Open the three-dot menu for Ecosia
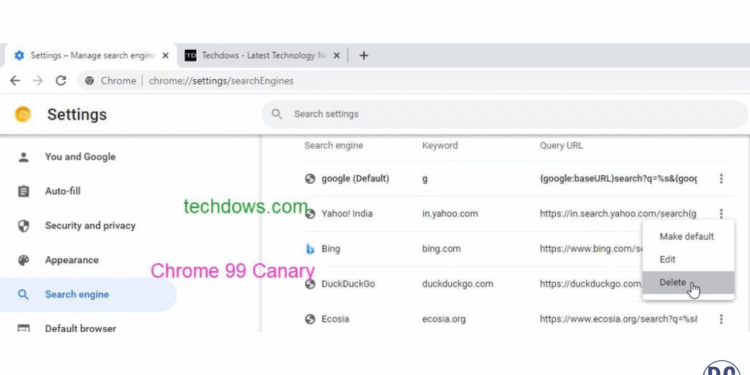Screen dimensions: 750x375 point(721,319)
